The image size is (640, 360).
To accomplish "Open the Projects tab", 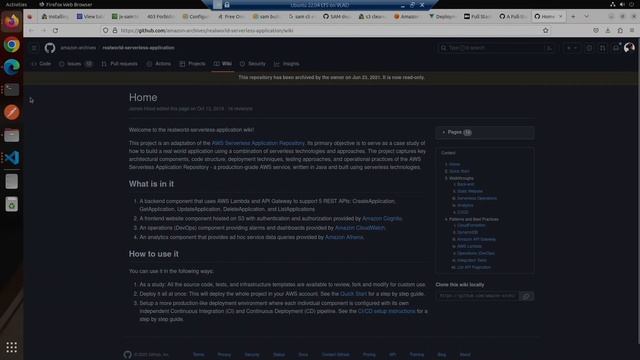I will click(193, 64).
